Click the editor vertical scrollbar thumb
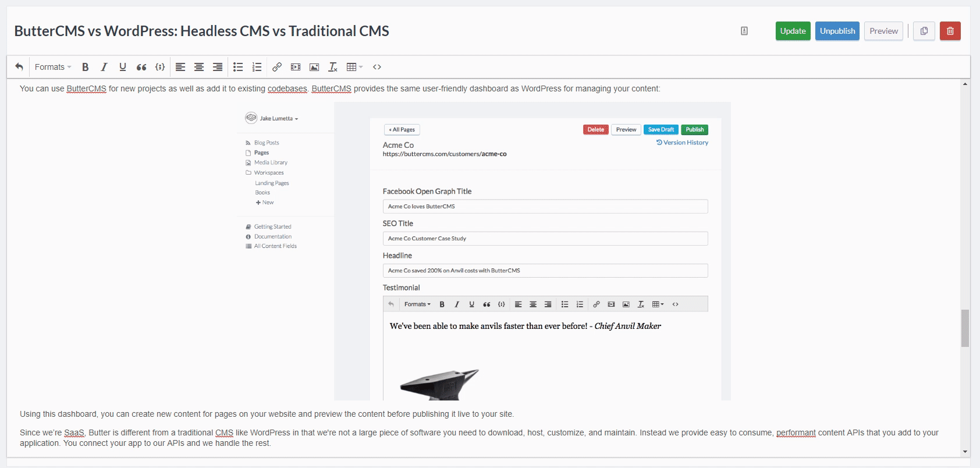The width and height of the screenshot is (980, 468). click(965, 328)
